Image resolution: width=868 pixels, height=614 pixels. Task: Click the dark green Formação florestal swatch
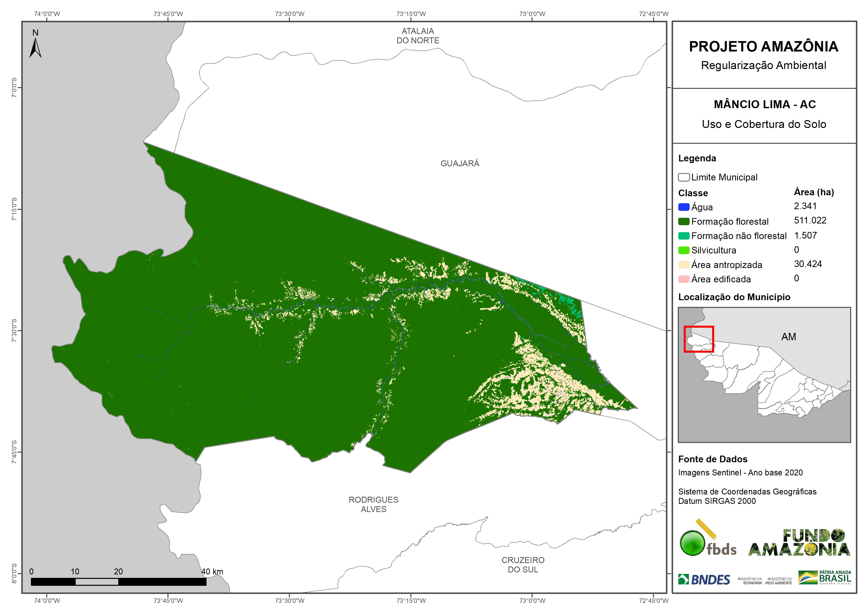pyautogui.click(x=683, y=221)
